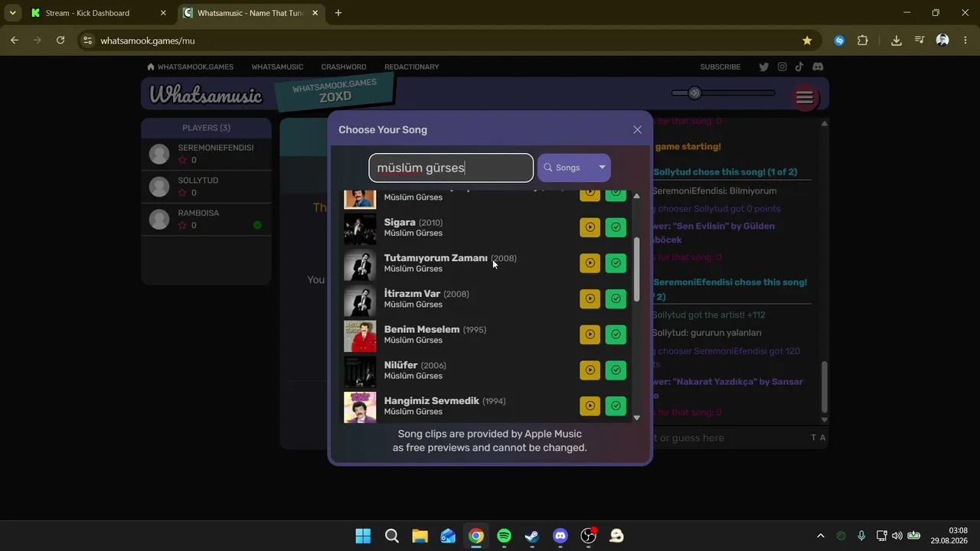Select İtirazım Var using the green check button
This screenshot has width=980, height=551.
[x=616, y=298]
